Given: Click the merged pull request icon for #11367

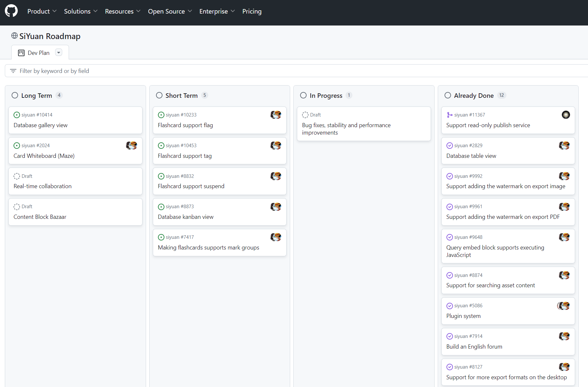Looking at the screenshot, I should click(450, 115).
